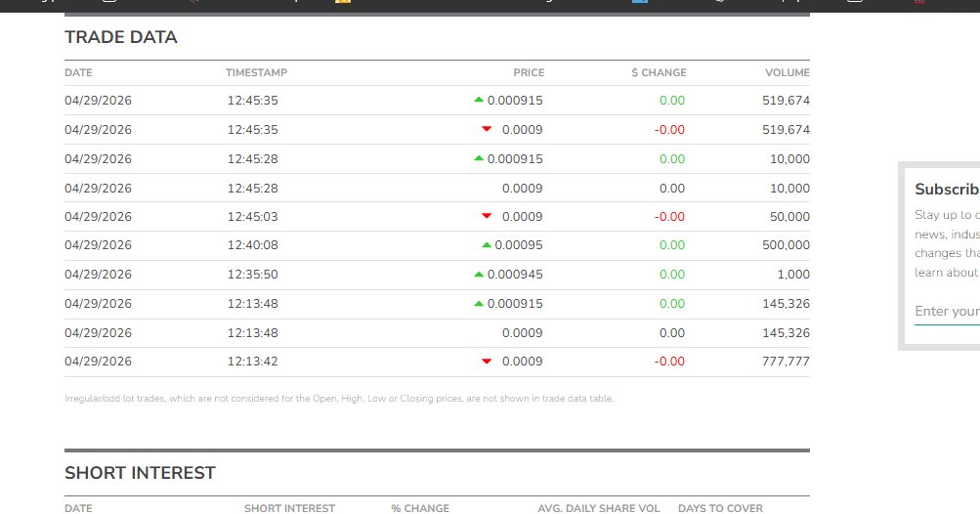Click the TRADE DATA section heading
980x514 pixels.
[120, 37]
